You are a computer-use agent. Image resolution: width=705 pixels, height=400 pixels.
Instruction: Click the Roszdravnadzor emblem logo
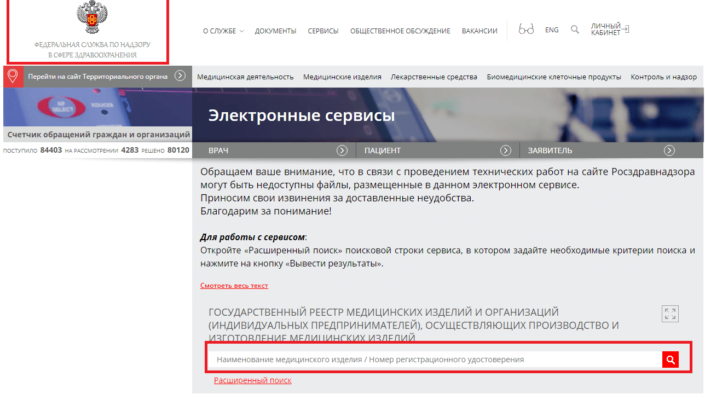point(87,18)
